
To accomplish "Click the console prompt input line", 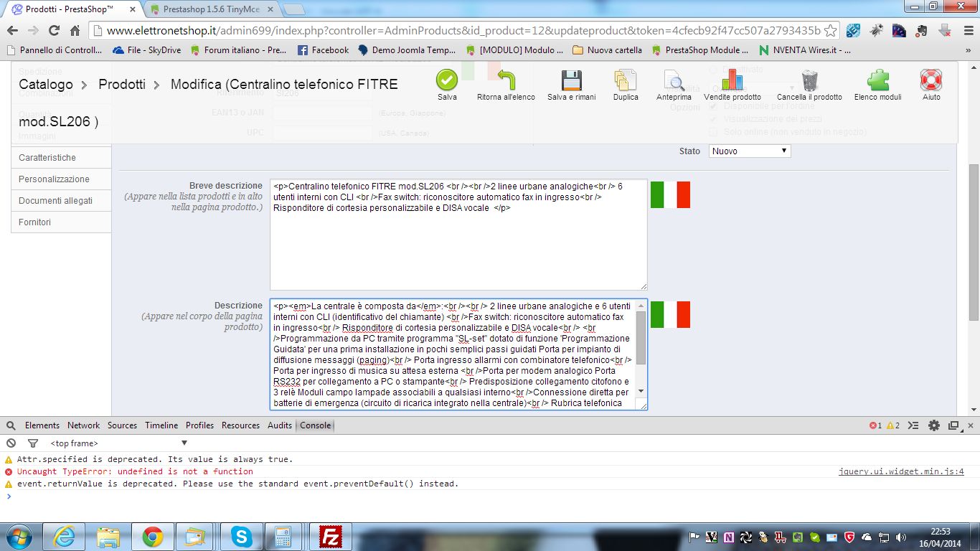I will point(490,496).
